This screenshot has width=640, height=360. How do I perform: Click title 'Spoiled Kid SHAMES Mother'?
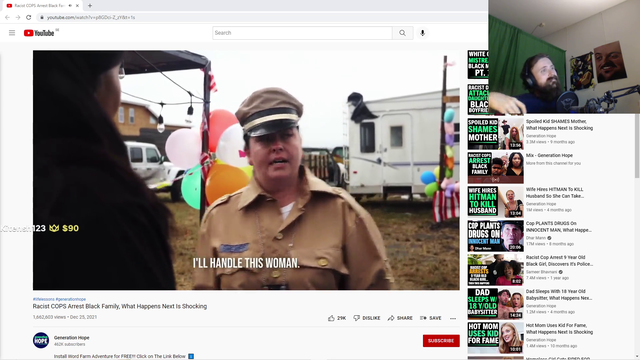coord(559,124)
